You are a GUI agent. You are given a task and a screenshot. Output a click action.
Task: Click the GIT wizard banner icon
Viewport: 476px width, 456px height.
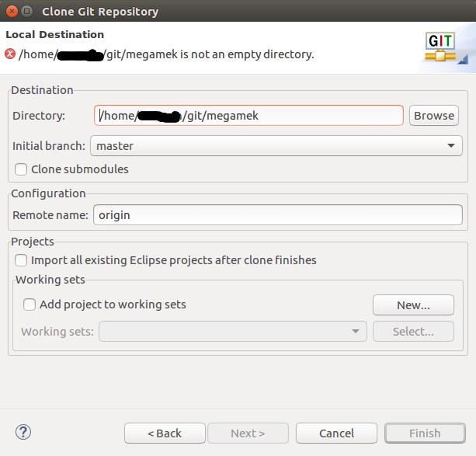pos(440,47)
